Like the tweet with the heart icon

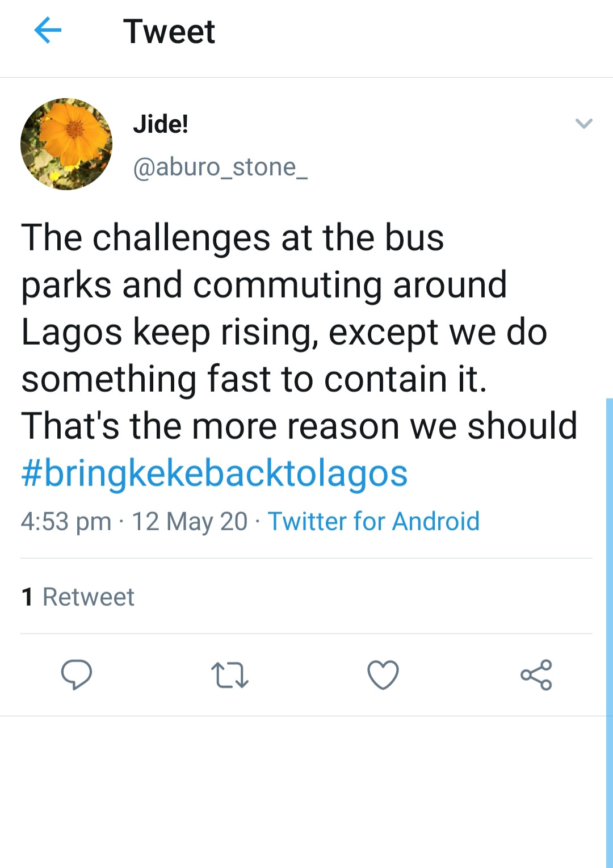(383, 674)
